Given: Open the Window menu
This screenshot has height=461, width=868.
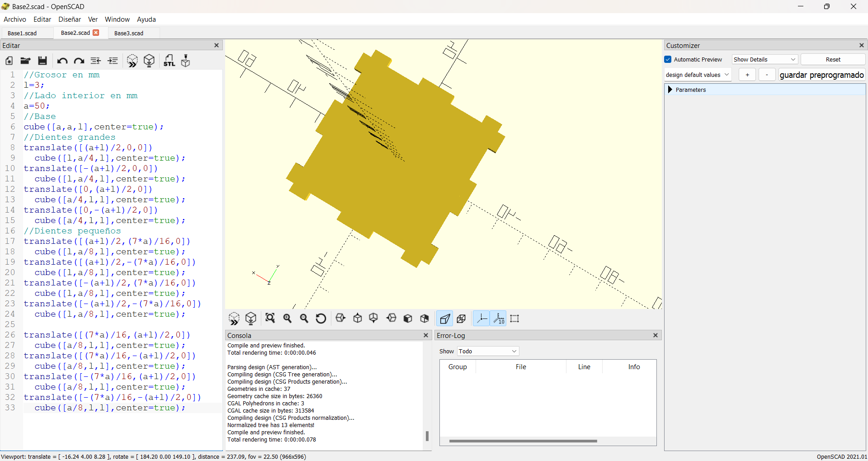Looking at the screenshot, I should [117, 19].
